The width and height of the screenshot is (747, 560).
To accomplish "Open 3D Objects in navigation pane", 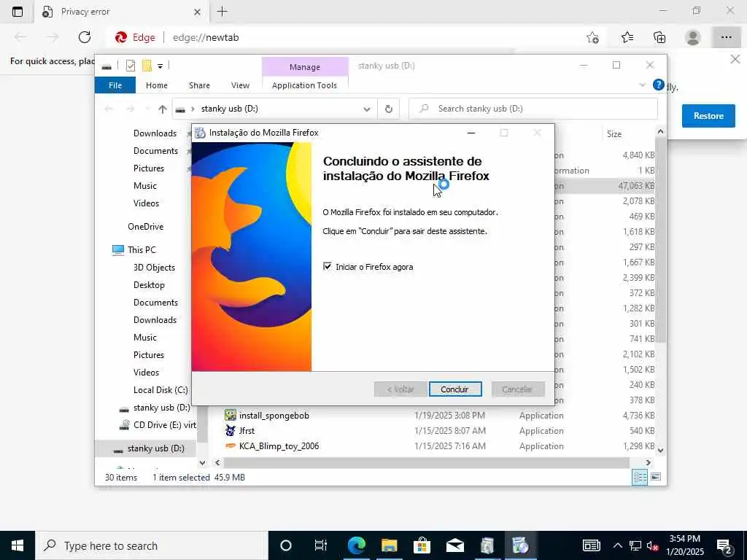I will 154,268.
